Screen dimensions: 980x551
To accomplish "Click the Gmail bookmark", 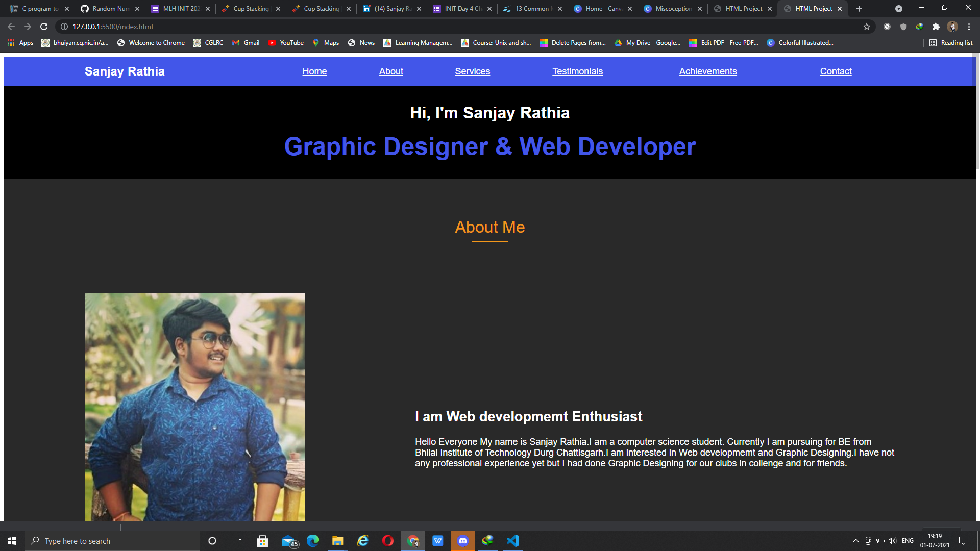I will pos(246,43).
